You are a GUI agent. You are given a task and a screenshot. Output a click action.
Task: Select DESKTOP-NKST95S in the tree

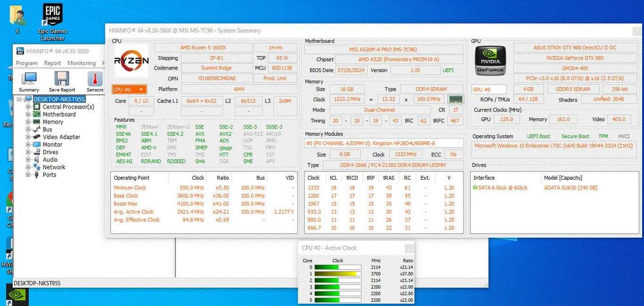pos(59,99)
